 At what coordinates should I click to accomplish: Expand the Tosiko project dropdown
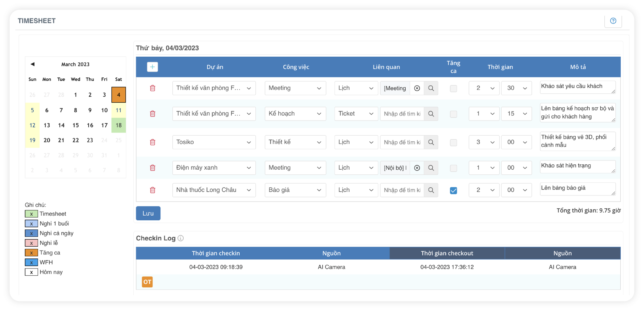pyautogui.click(x=214, y=142)
